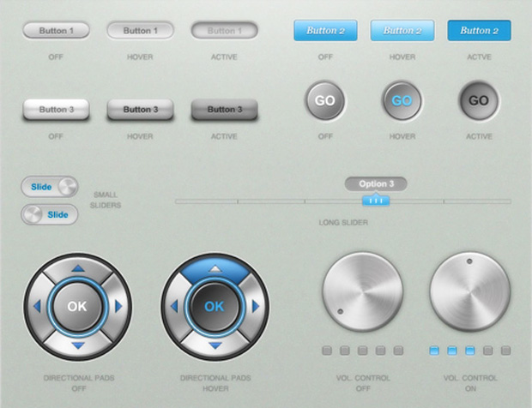Click the dark Button 3 in the Active state
The image size is (532, 408).
[x=224, y=110]
